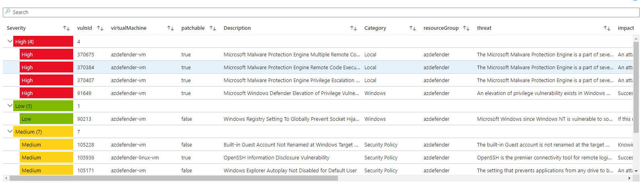Screen dimensions: 644x188
Task: Click into the Search field
Action: tap(322, 12)
